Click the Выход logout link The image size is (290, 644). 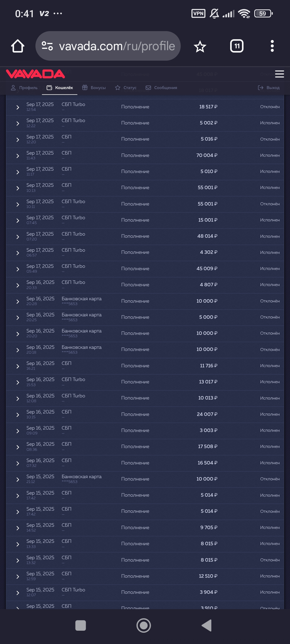[x=269, y=88]
